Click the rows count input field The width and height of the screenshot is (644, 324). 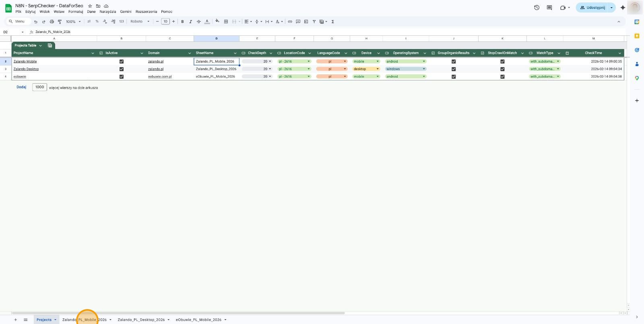[39, 87]
